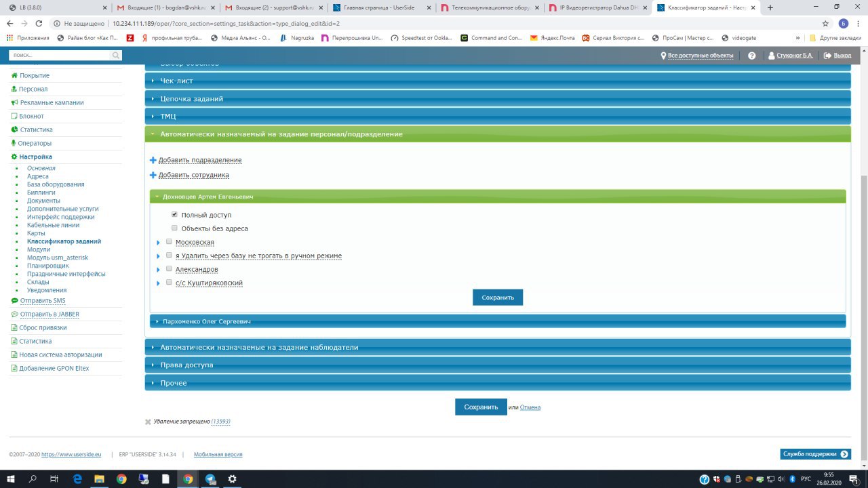This screenshot has width=868, height=488.
Task: Click the Персонал people icon
Action: (x=14, y=89)
